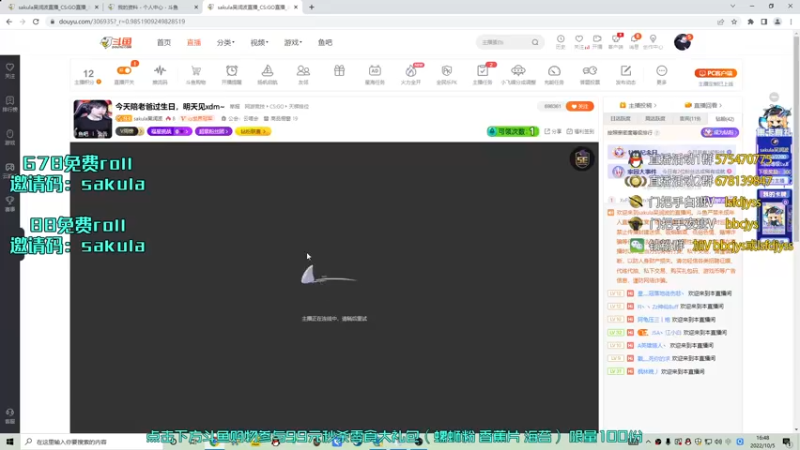Screen dimensions: 800x450
Task: Switch to the 钻粉(42) tab
Action: pos(724,119)
